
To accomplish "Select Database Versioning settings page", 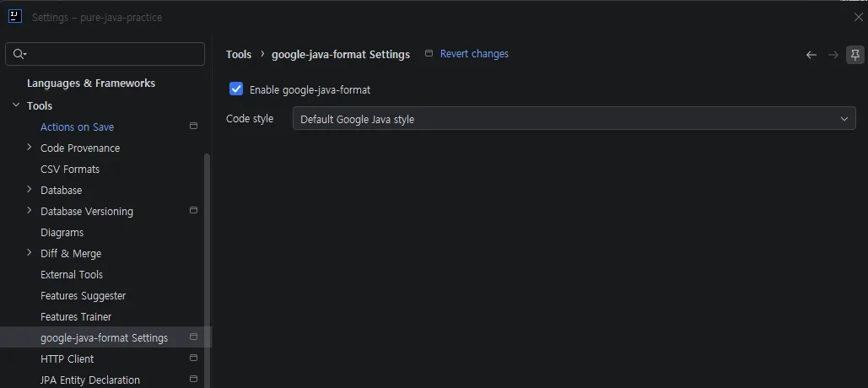I will (x=86, y=211).
